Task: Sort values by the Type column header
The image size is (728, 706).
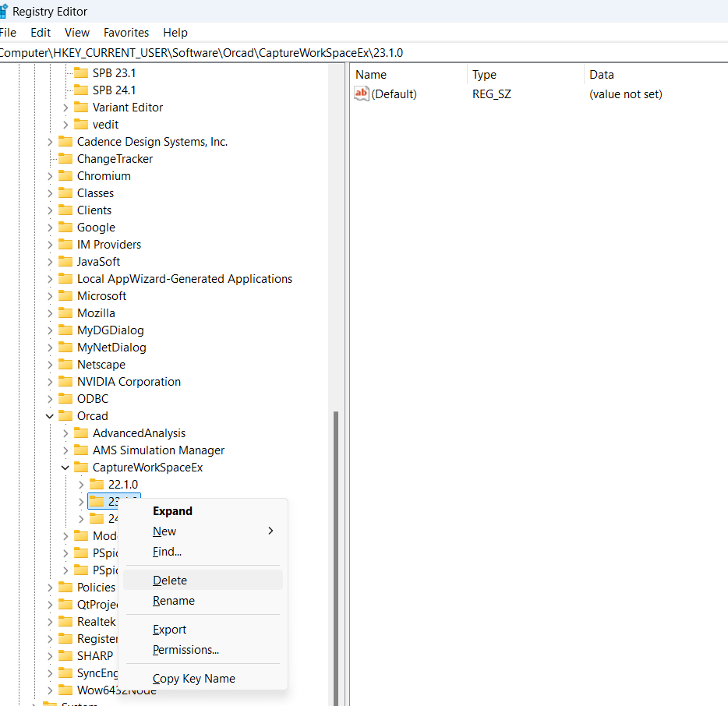Action: 485,75
